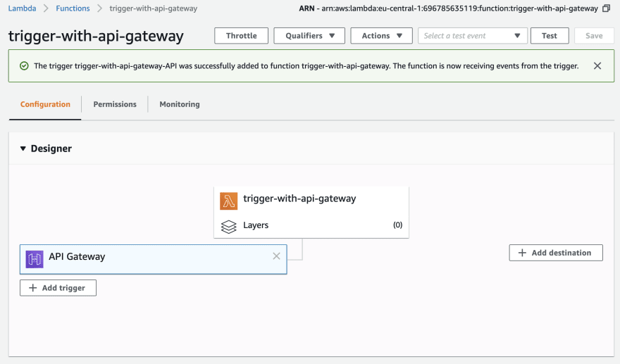Click the Save button
This screenshot has width=620, height=364.
coord(594,36)
